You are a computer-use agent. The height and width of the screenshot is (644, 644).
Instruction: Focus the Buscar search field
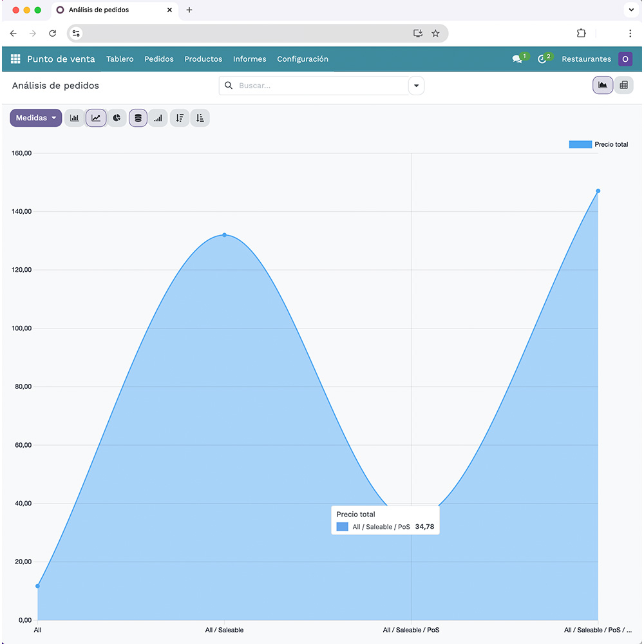[319, 86]
